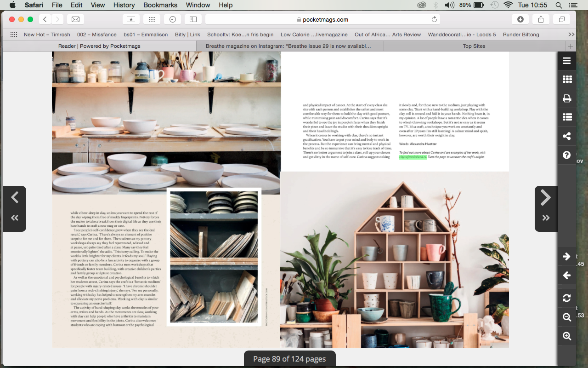The width and height of the screenshot is (588, 368).
Task: Open Low Calorie livemagazine bookmark
Action: (x=314, y=34)
